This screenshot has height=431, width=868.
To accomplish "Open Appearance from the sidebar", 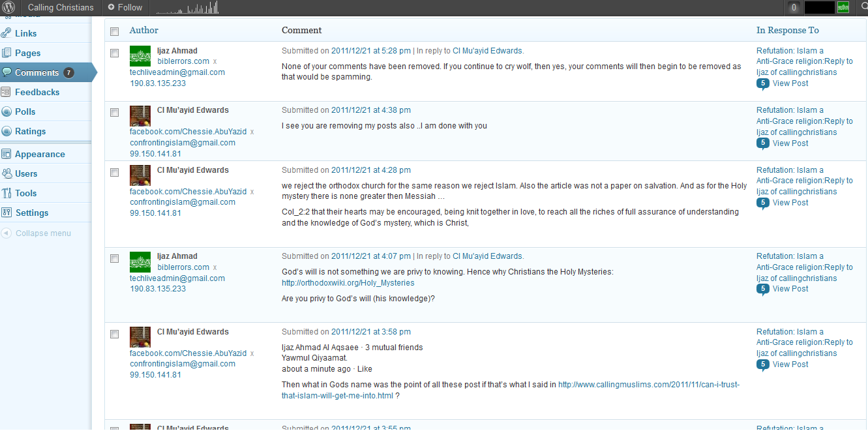I will point(40,154).
